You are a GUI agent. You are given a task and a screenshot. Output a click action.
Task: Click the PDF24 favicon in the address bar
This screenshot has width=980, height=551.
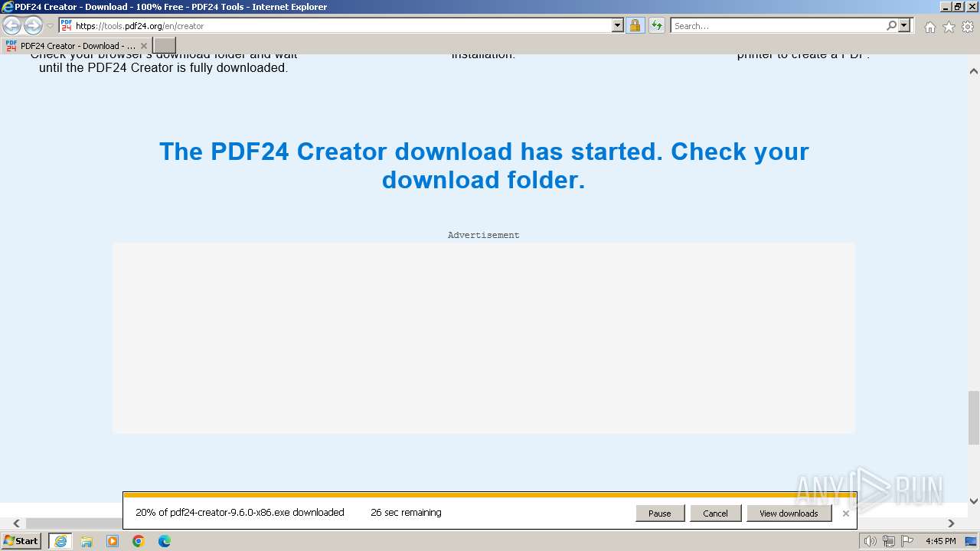tap(67, 25)
